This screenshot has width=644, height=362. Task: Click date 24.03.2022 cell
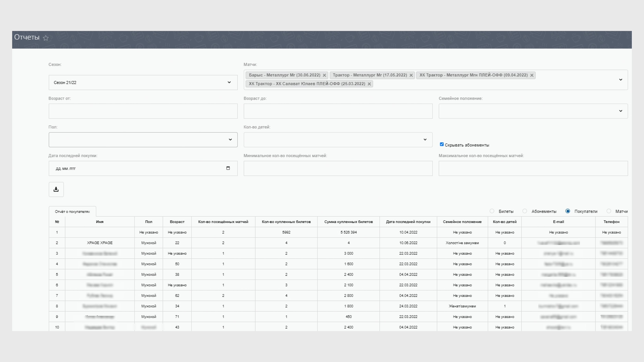[408, 306]
